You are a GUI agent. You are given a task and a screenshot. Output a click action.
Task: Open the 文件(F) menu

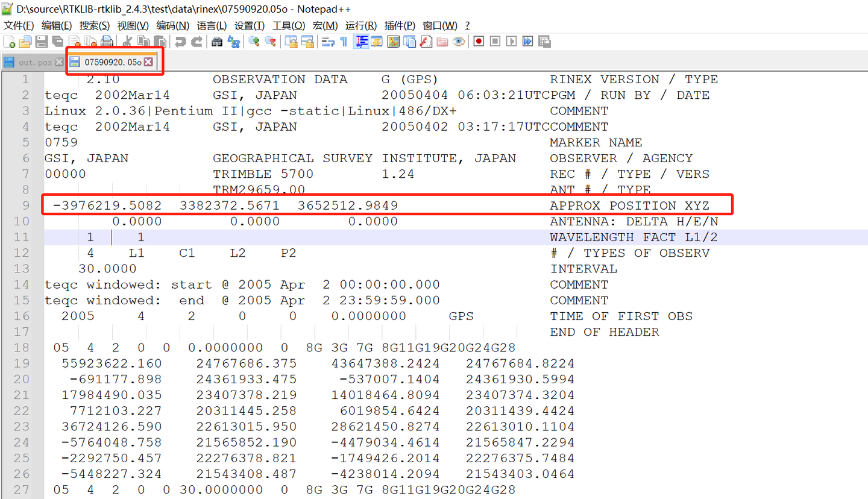(19, 25)
